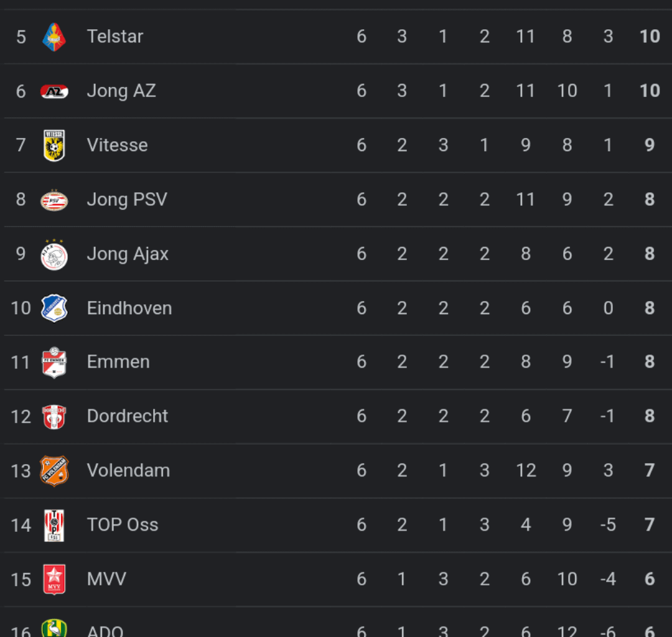This screenshot has height=637, width=672.
Task: Open the Eindhoven blue shield icon
Action: pyautogui.click(x=54, y=308)
